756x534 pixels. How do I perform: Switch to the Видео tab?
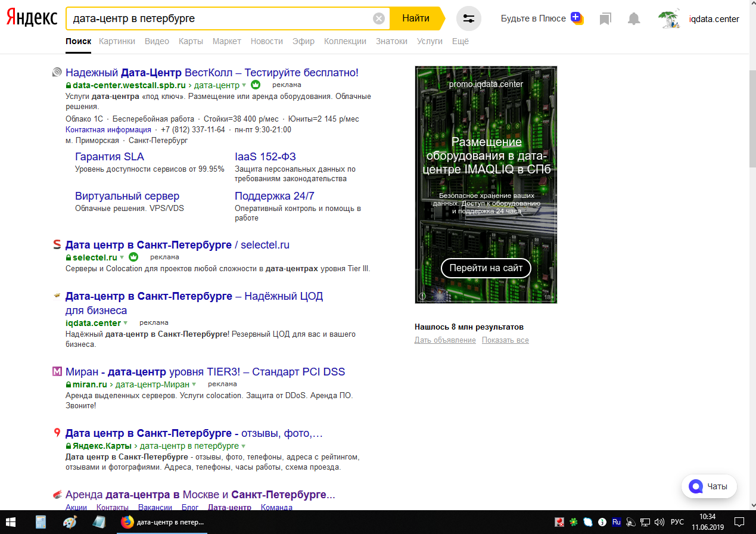pos(157,41)
